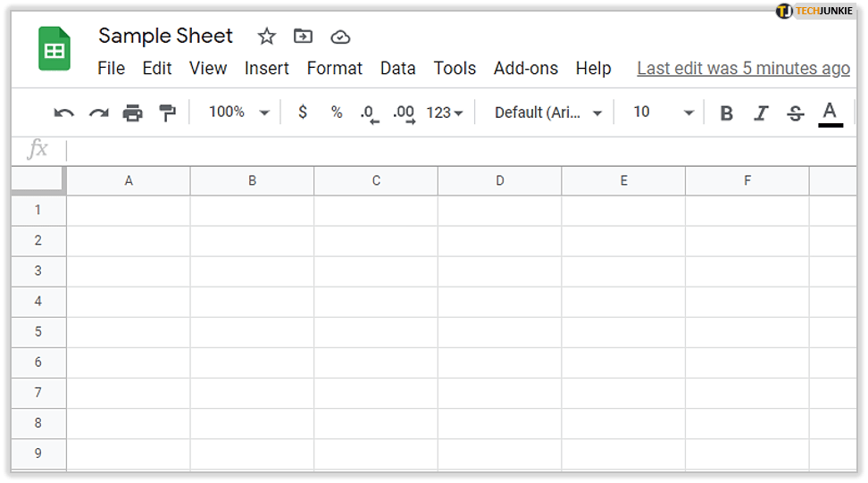Click the print icon
868x483 pixels.
(x=132, y=112)
